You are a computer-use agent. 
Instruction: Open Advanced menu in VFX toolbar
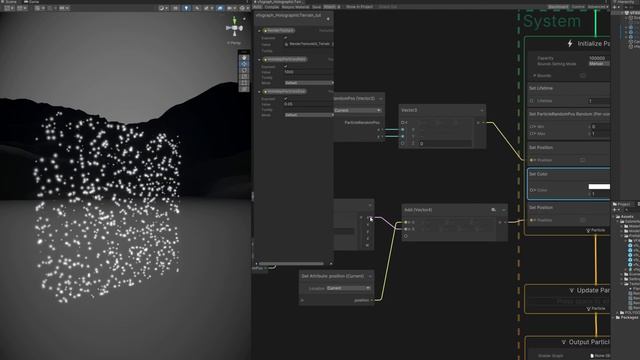(x=598, y=7)
